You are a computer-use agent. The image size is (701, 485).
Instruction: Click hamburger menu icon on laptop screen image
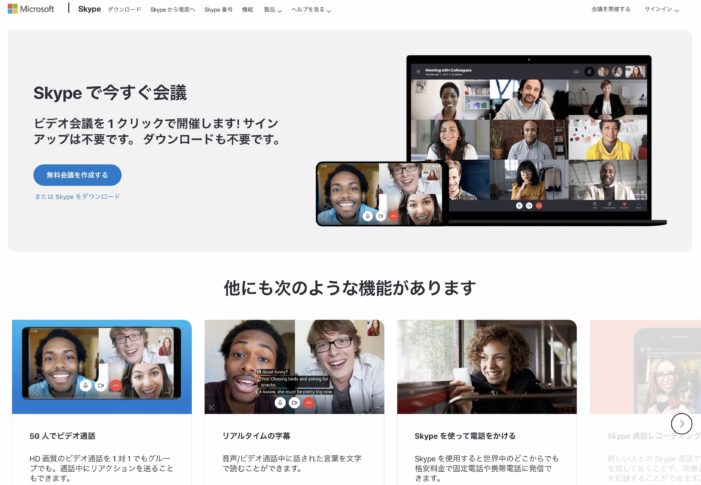tap(417, 71)
